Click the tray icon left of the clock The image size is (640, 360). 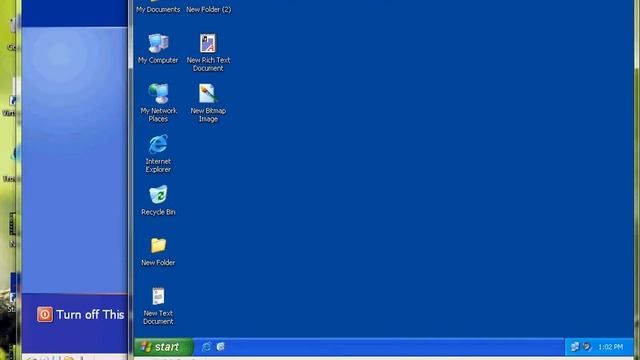point(587,347)
